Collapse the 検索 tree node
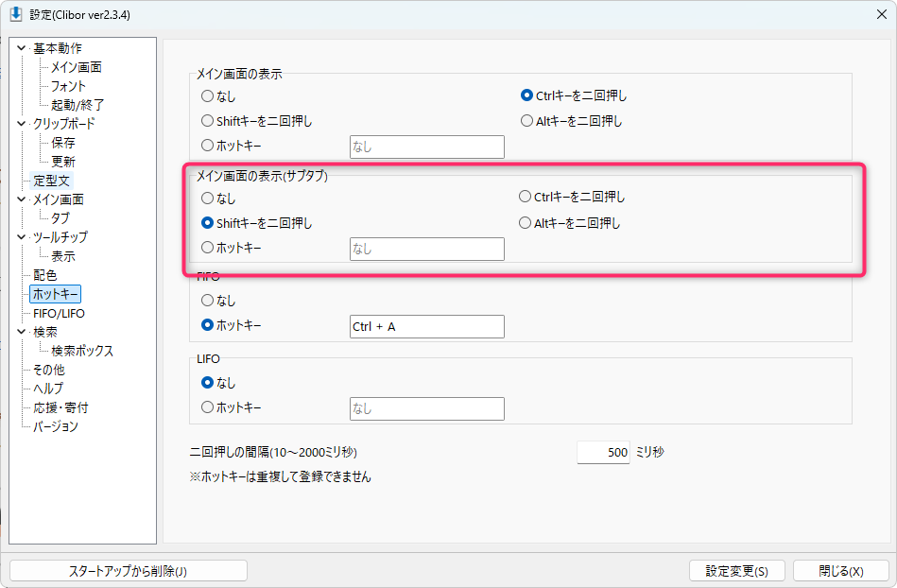The width and height of the screenshot is (897, 588). (x=22, y=332)
